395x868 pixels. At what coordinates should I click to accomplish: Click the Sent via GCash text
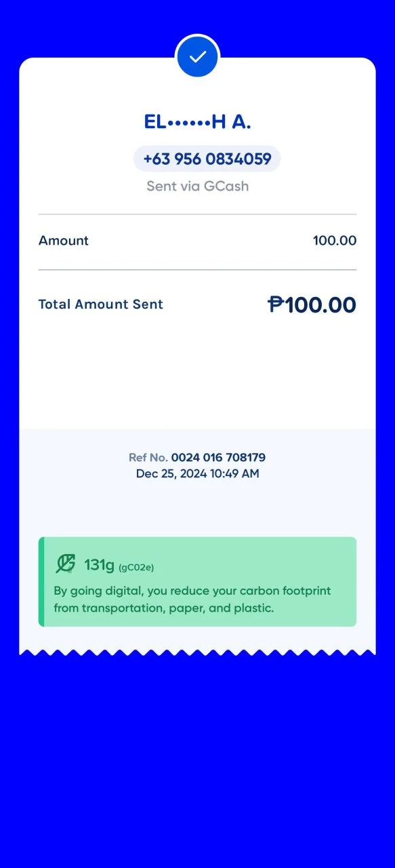point(197,186)
